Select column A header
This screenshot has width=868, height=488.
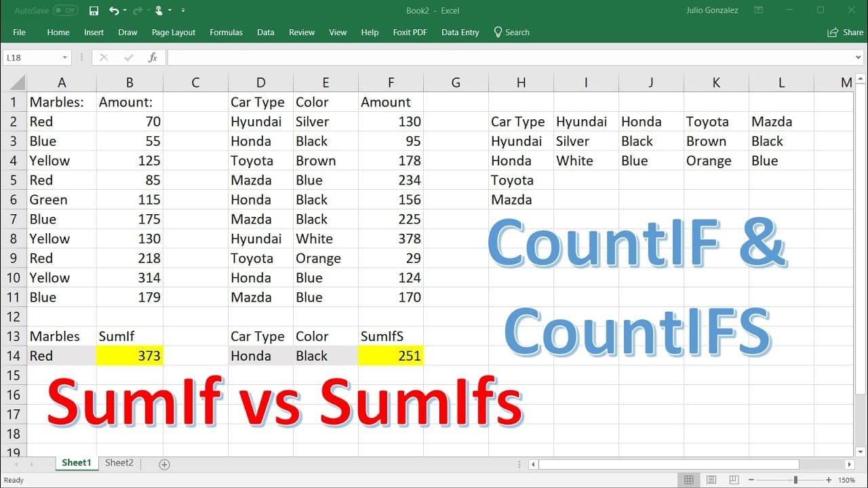click(x=62, y=83)
